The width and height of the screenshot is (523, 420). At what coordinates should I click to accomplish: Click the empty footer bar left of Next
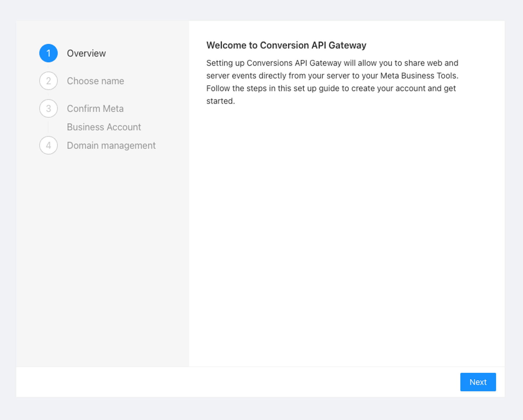(x=235, y=382)
